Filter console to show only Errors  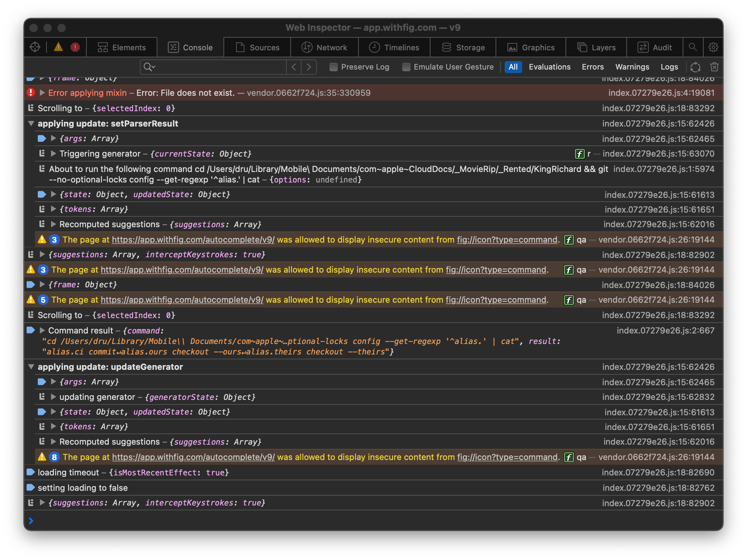pos(592,67)
